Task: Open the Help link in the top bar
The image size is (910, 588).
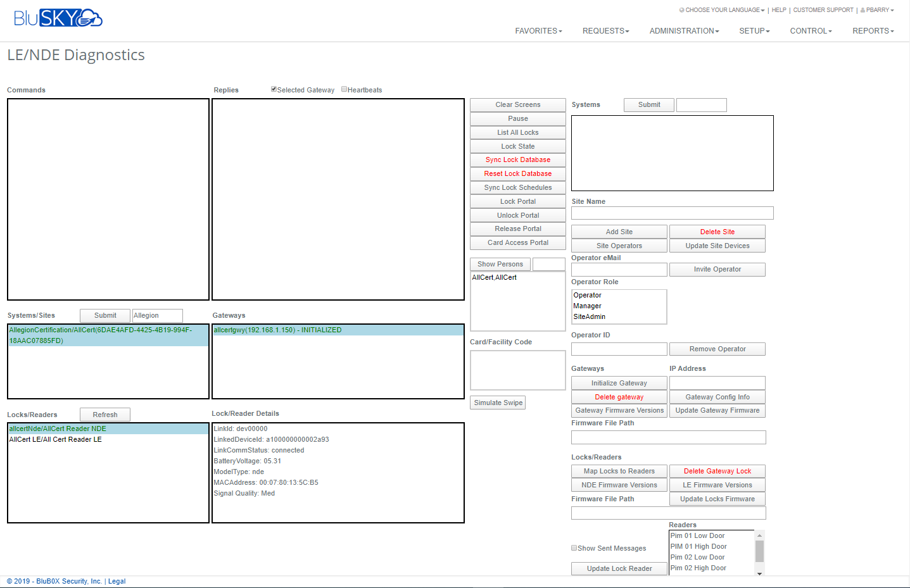Action: pos(779,10)
